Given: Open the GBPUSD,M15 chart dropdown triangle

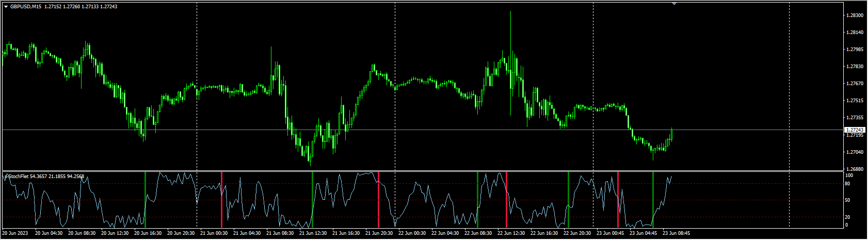Looking at the screenshot, I should click(6, 7).
